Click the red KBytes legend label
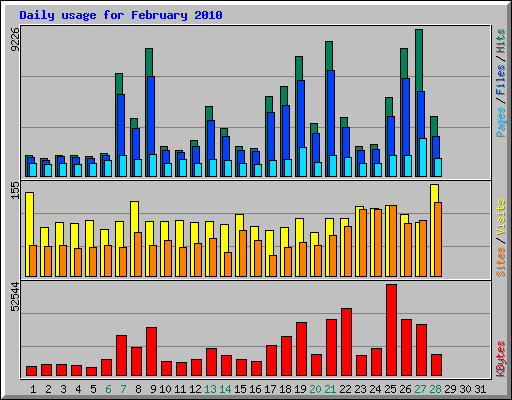Viewport: 512px width, 400px height. tap(501, 359)
